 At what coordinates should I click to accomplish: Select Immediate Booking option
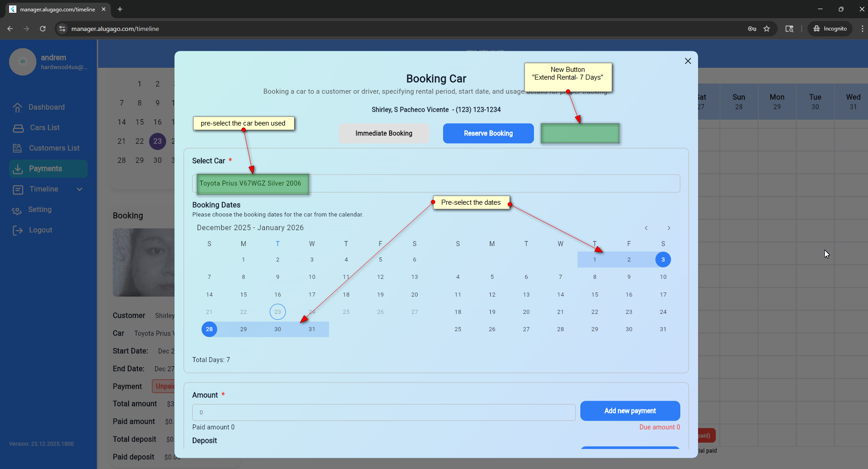384,133
